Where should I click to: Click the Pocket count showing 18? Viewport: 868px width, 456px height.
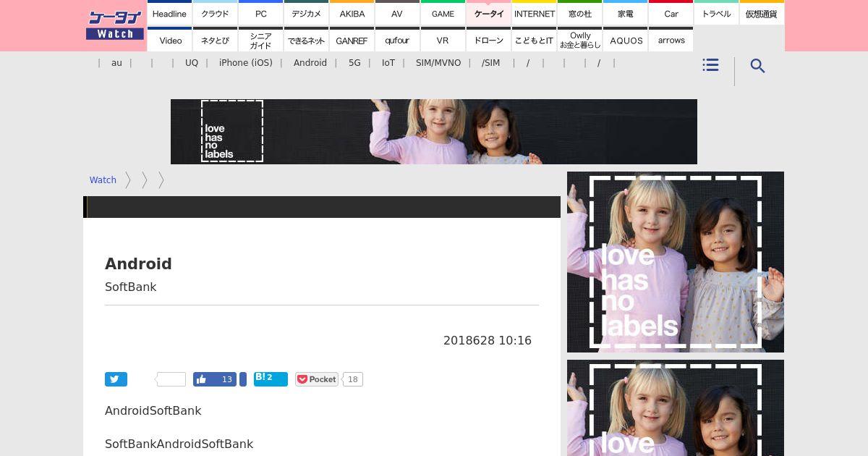coord(352,379)
